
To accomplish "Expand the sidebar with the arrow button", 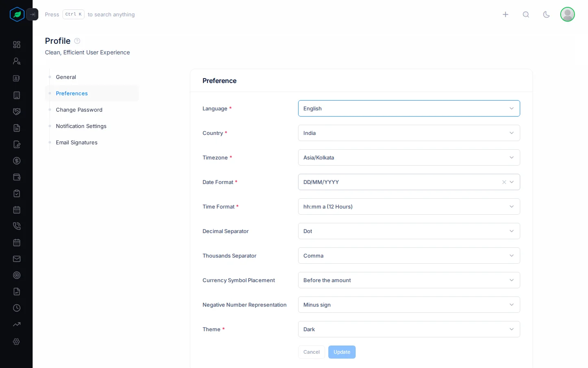I will (x=32, y=14).
